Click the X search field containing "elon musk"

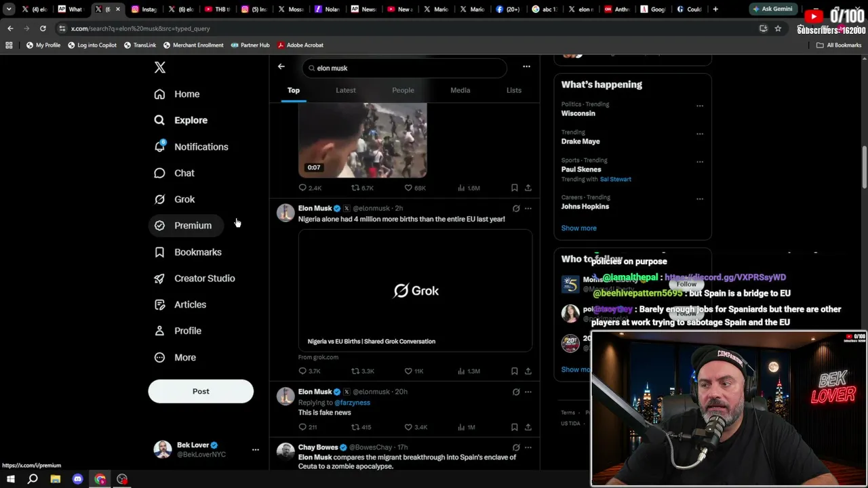(404, 68)
